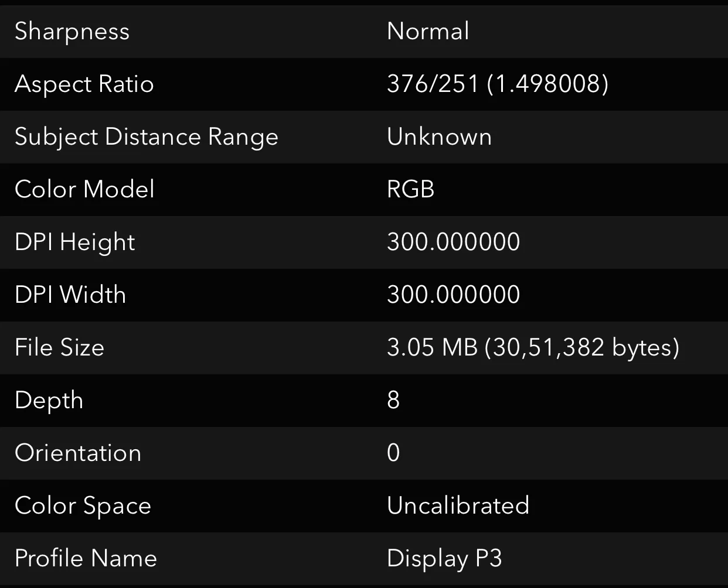Image resolution: width=728 pixels, height=588 pixels.
Task: Click the DPI Height 300.000000 value
Action: click(x=453, y=242)
